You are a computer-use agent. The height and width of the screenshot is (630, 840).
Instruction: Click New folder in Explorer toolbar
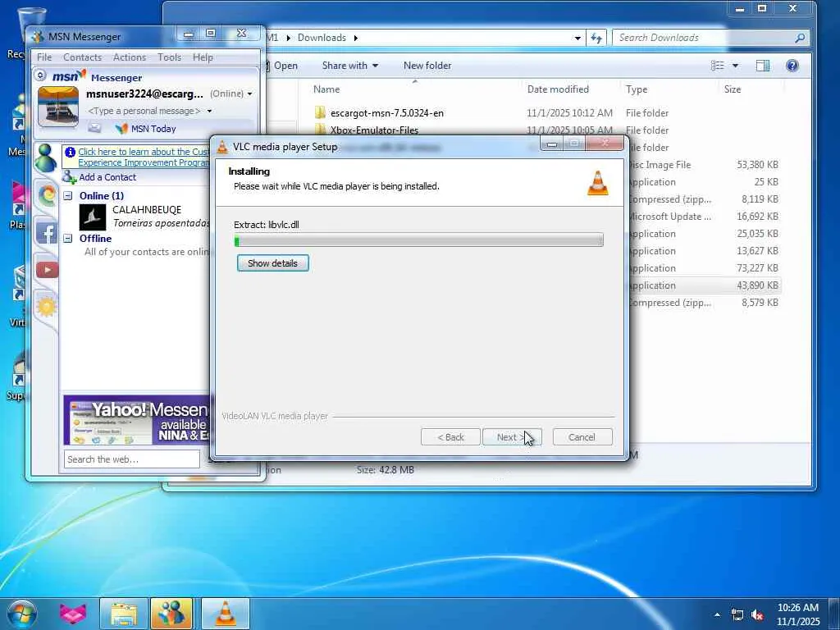coord(427,66)
